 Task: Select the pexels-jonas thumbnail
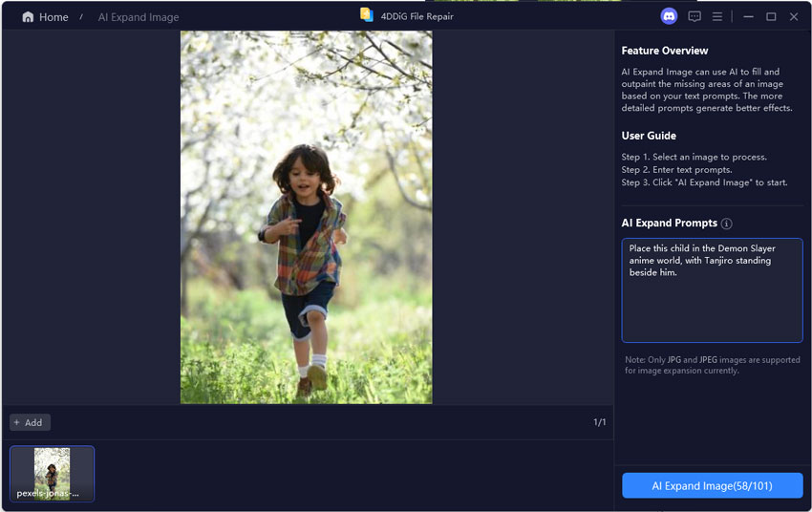(x=52, y=474)
